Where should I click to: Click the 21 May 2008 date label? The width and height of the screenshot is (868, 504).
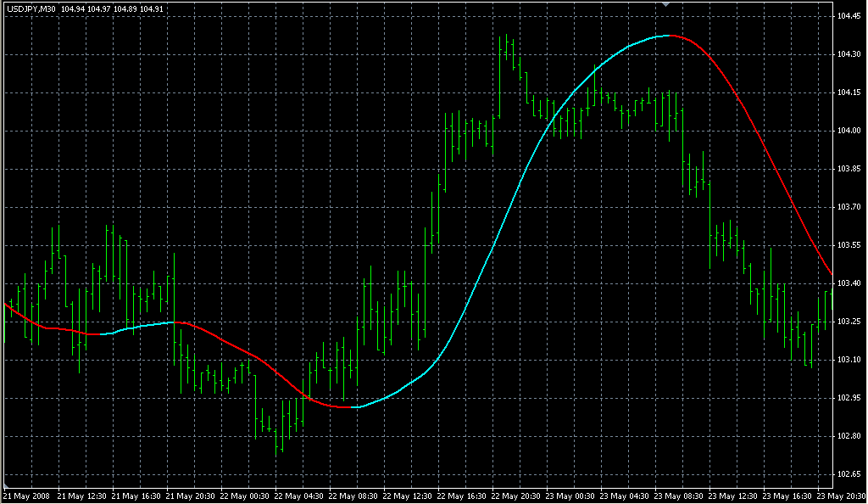(28, 496)
